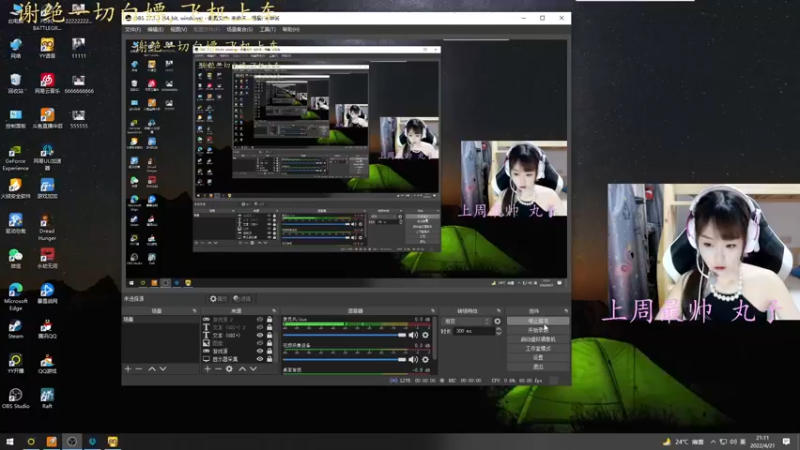Open the 工具(T) menu in OBS

pos(267,30)
